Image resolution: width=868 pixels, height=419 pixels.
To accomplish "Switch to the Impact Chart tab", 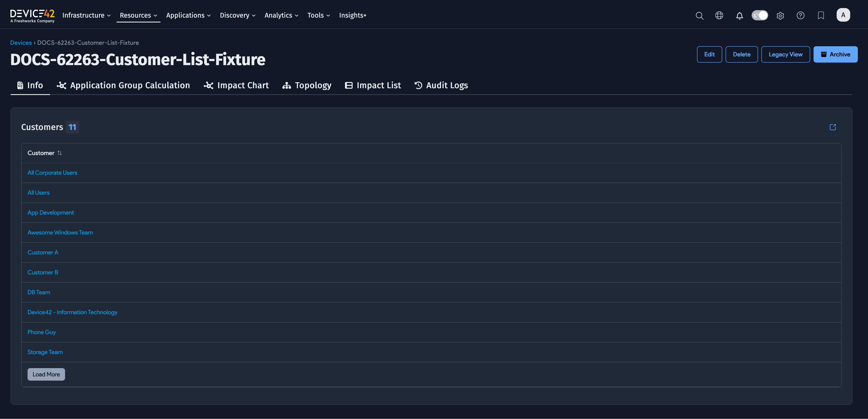I will coord(236,85).
